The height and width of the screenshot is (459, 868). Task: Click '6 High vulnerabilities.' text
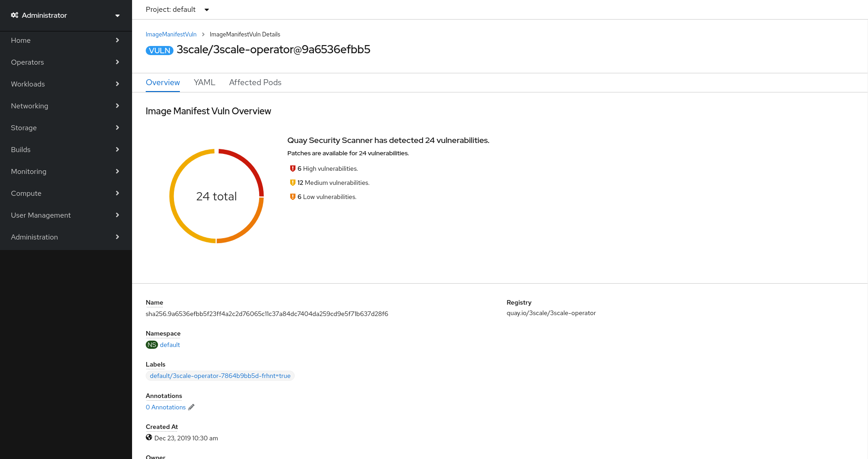pos(328,168)
